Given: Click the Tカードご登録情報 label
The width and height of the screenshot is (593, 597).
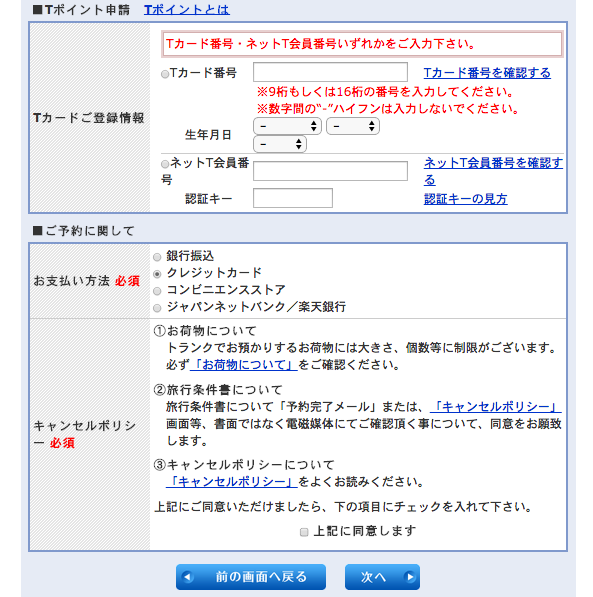Looking at the screenshot, I should 89,118.
